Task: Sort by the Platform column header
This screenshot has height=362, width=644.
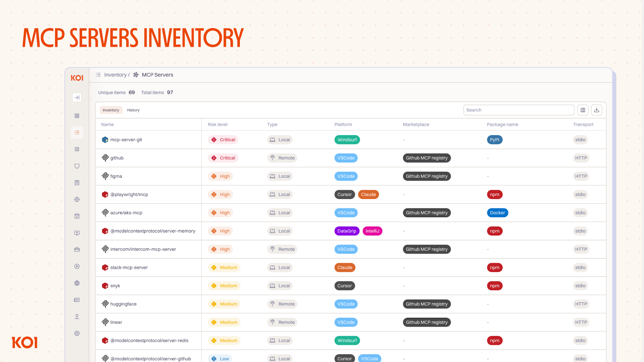Action: [x=343, y=125]
